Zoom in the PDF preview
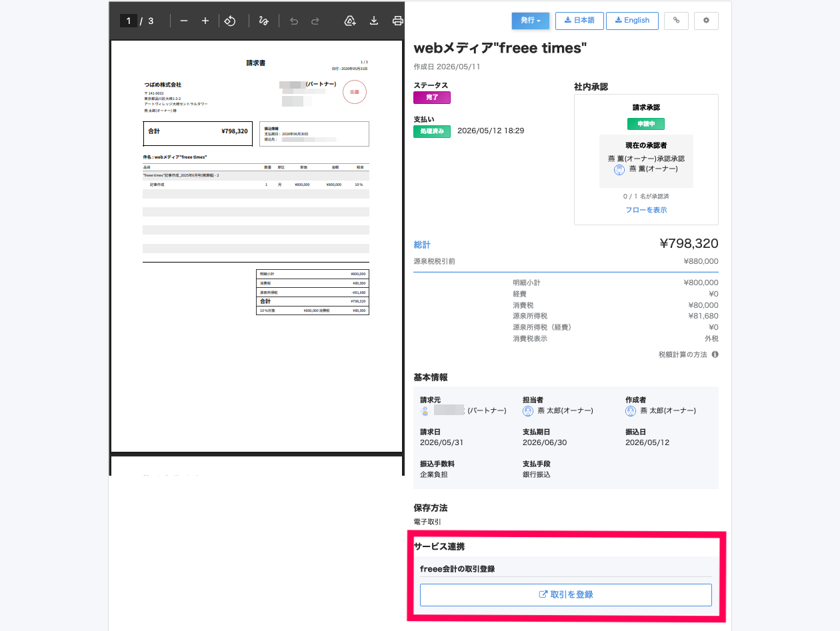The height and width of the screenshot is (631, 840). pos(205,21)
